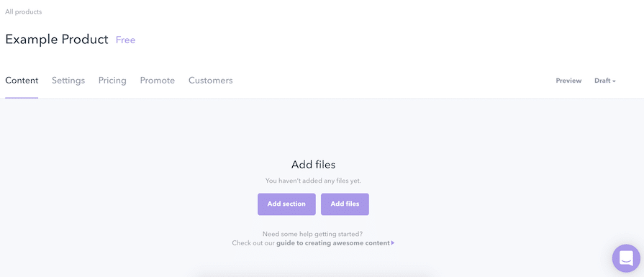This screenshot has width=644, height=277.
Task: Click the small caret beside Draft
Action: click(x=614, y=81)
